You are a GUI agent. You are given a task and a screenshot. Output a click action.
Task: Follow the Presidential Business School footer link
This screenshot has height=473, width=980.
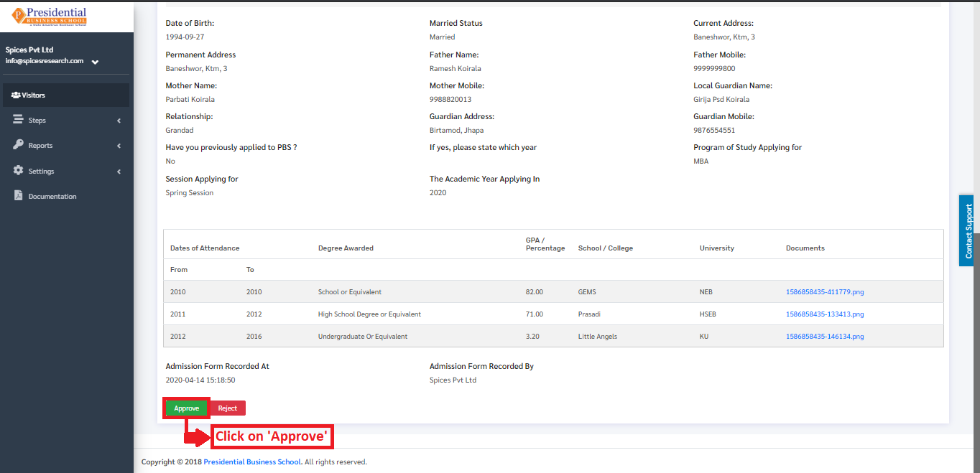point(252,462)
